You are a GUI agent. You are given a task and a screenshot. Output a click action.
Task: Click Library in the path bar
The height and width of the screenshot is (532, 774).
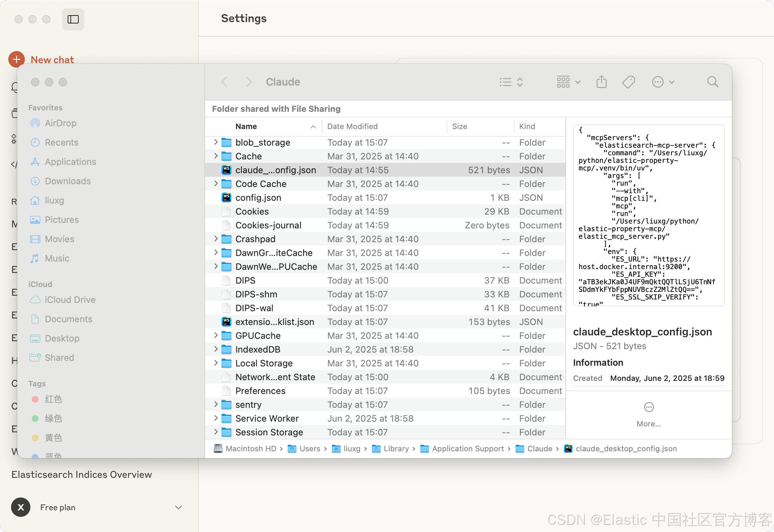(x=390, y=449)
